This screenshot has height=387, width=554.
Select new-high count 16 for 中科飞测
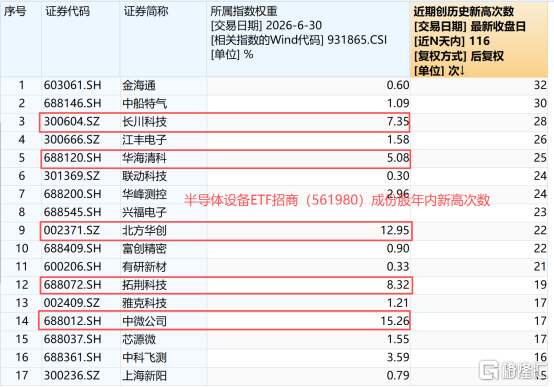pos(540,357)
